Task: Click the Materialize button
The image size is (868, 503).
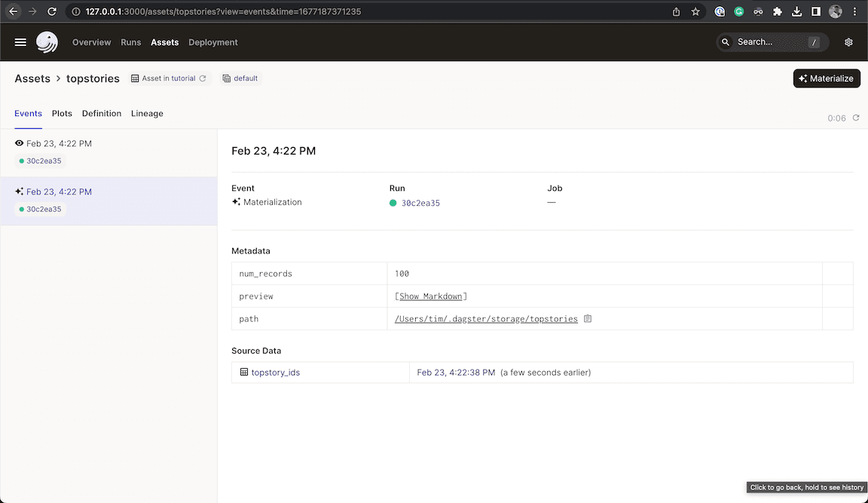Action: [827, 78]
